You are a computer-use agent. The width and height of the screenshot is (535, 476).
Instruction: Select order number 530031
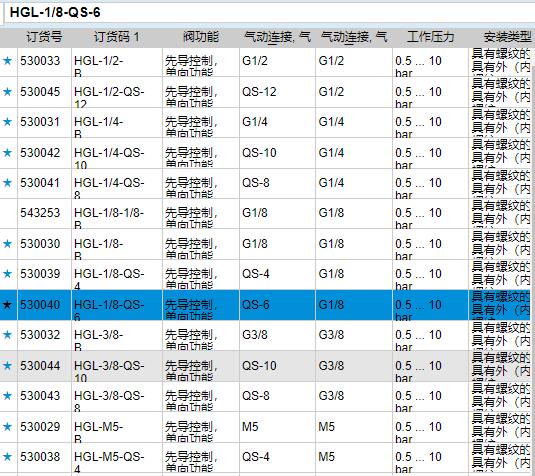tap(40, 122)
